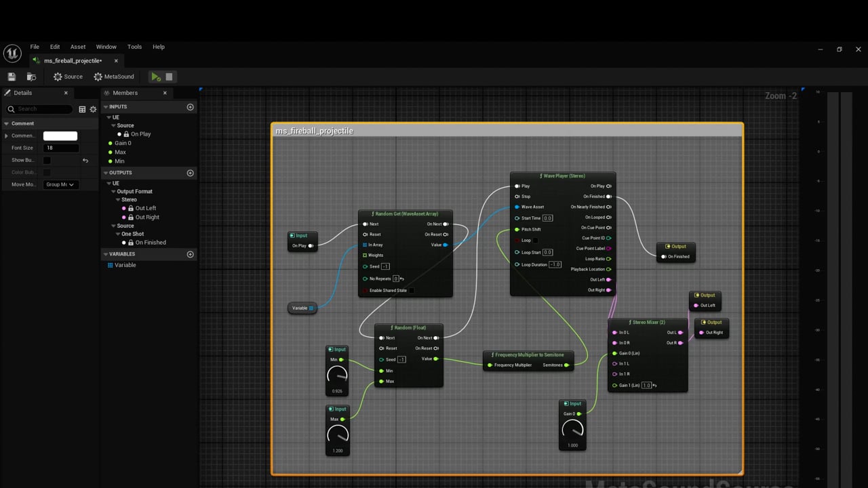
Task: Open the Move Mode dropdown
Action: pos(60,184)
